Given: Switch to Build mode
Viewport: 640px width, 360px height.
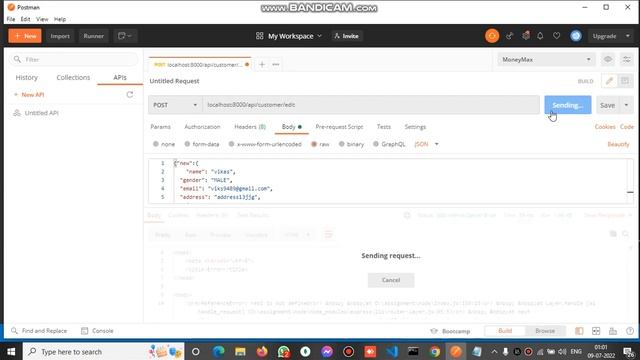Looking at the screenshot, I should (x=505, y=331).
